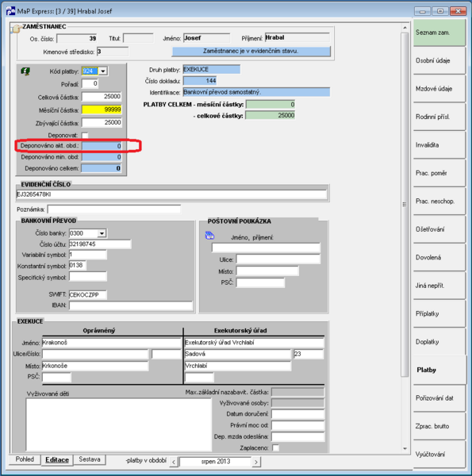The height and width of the screenshot is (476, 472).
Task: Open the Vyúčtování section
Action: [x=439, y=455]
